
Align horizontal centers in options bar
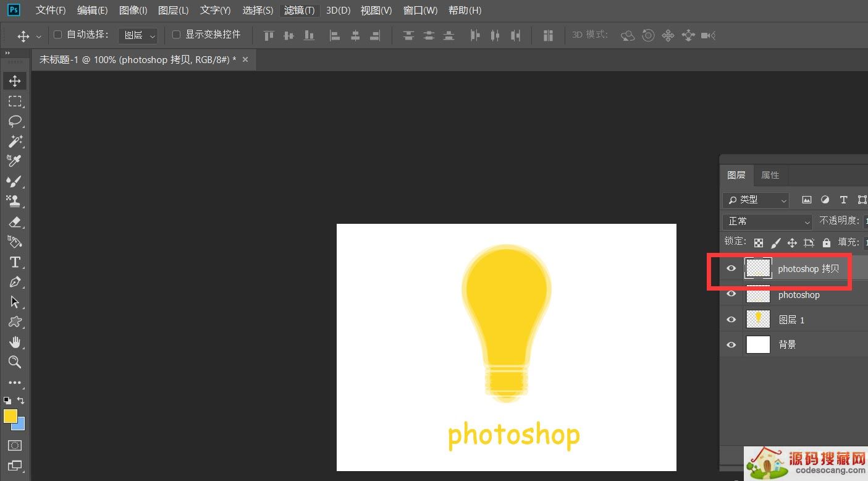click(x=355, y=35)
